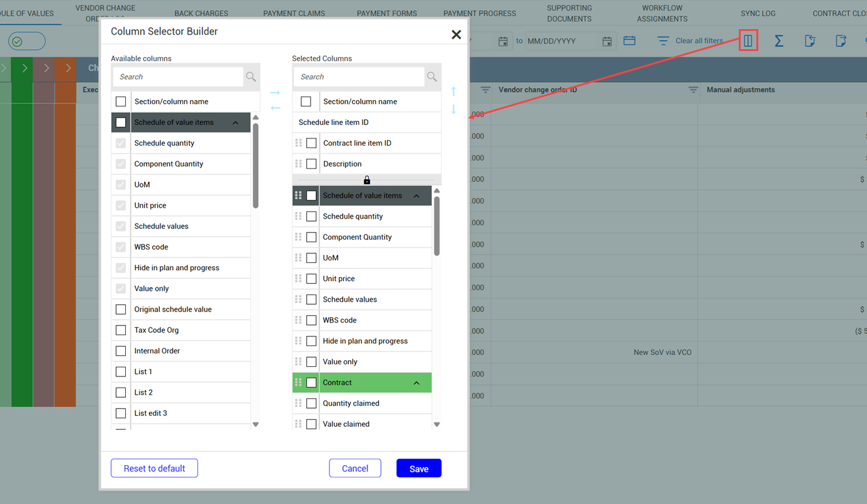This screenshot has height=504, width=867.
Task: Switch to the Back Charges tab
Action: point(201,13)
